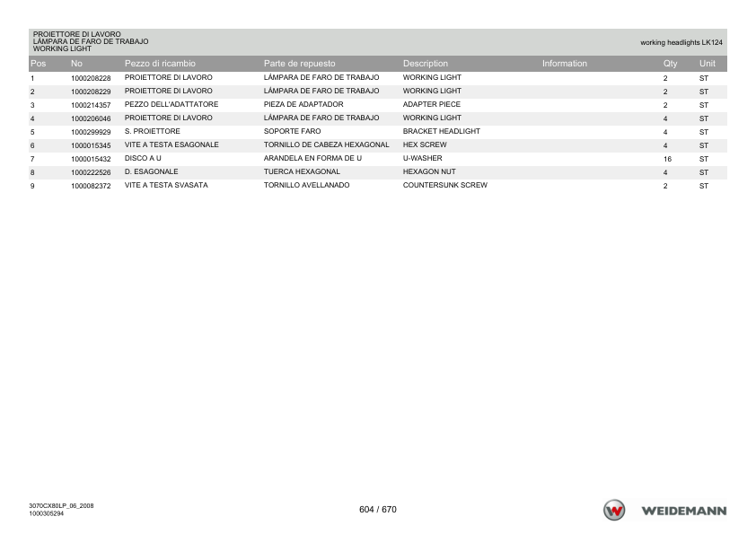Click the 'Description' column header
The height and width of the screenshot is (534, 756).
click(426, 64)
